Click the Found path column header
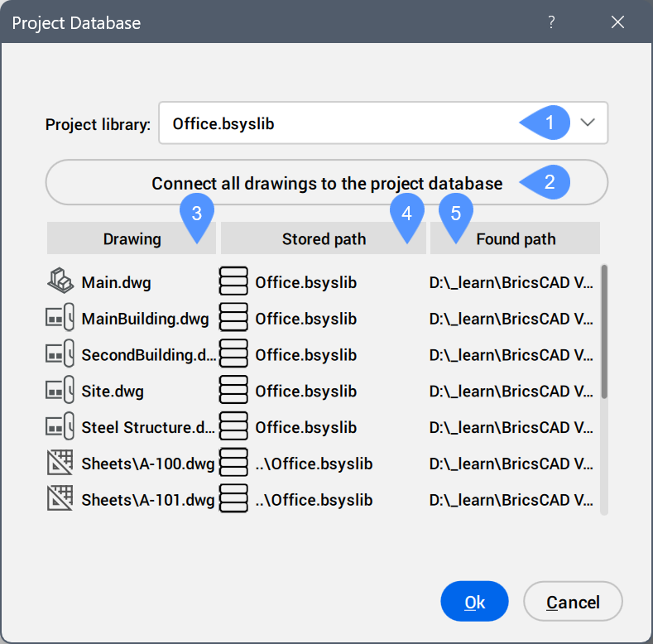The width and height of the screenshot is (653, 644). click(515, 239)
